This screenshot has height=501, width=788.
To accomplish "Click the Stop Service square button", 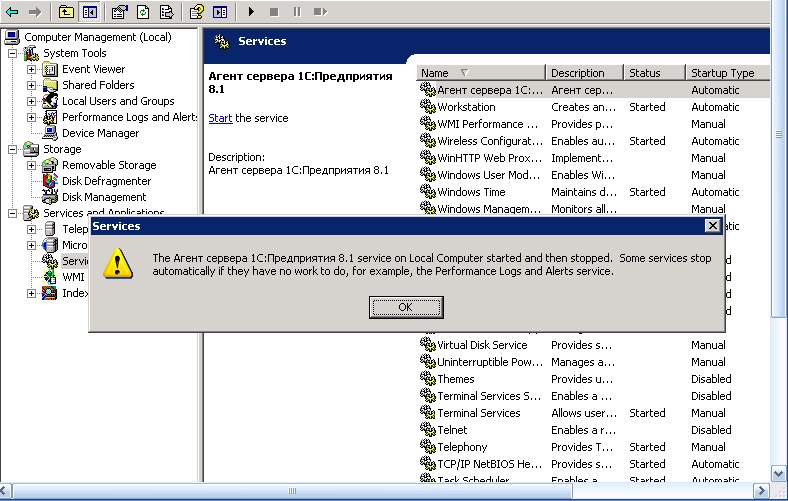I will tap(274, 12).
